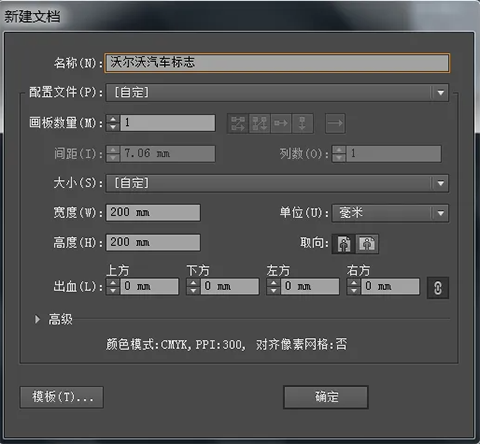
Task: Open the 大小 size dropdown
Action: [277, 183]
